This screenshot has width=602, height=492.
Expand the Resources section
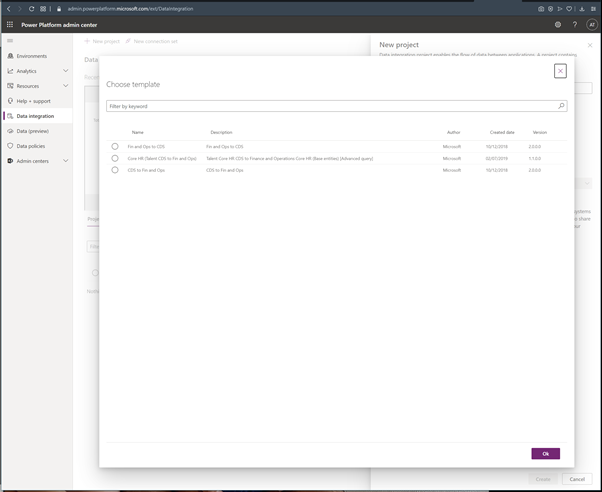[x=66, y=86]
